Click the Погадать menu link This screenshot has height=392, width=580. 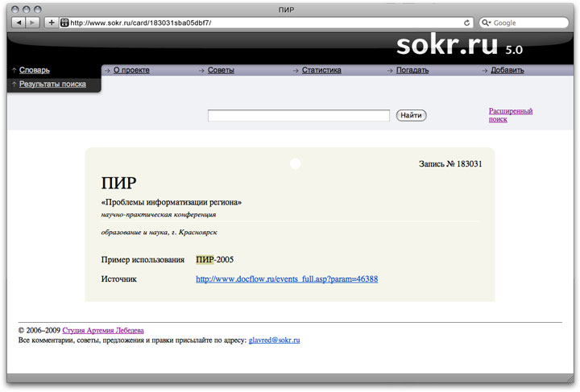[412, 70]
